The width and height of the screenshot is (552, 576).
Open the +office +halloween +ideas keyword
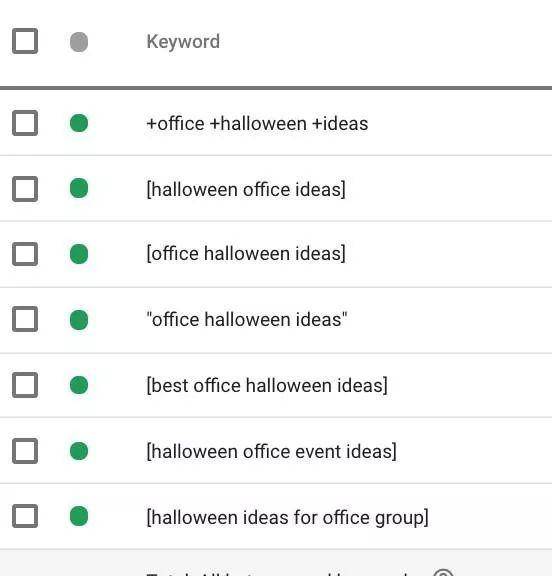click(x=257, y=123)
